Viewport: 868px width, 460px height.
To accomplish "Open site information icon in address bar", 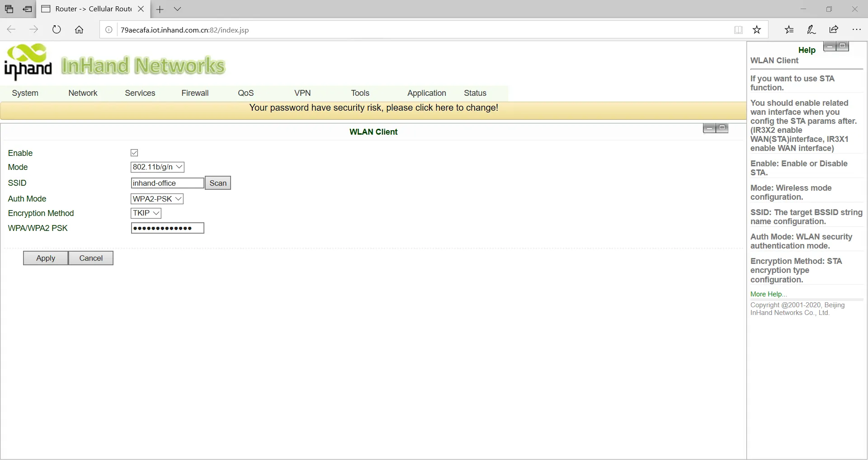I will [x=108, y=30].
